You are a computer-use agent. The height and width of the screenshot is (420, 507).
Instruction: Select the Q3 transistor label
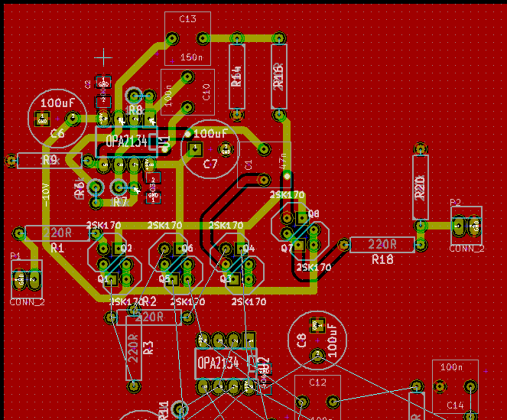(226, 278)
